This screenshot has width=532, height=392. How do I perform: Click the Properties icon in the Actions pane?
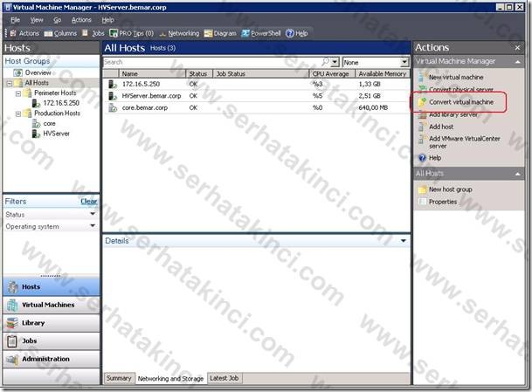tap(422, 202)
